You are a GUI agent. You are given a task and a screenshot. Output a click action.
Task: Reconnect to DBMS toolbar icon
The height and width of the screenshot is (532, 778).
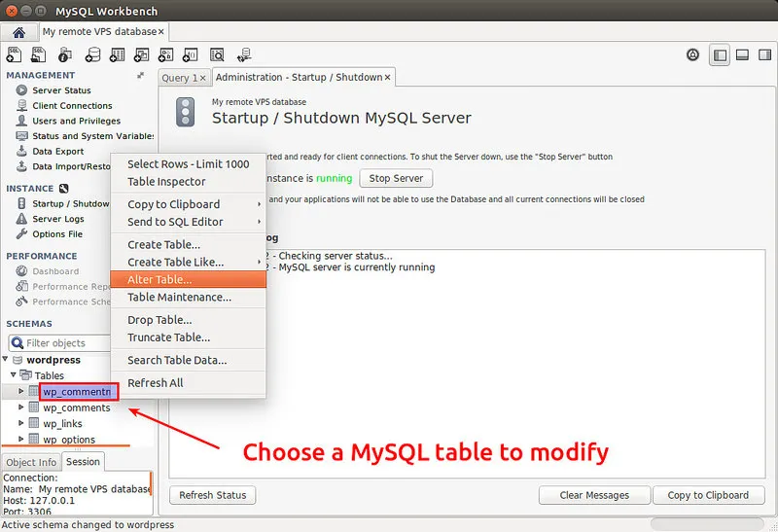pyautogui.click(x=244, y=54)
